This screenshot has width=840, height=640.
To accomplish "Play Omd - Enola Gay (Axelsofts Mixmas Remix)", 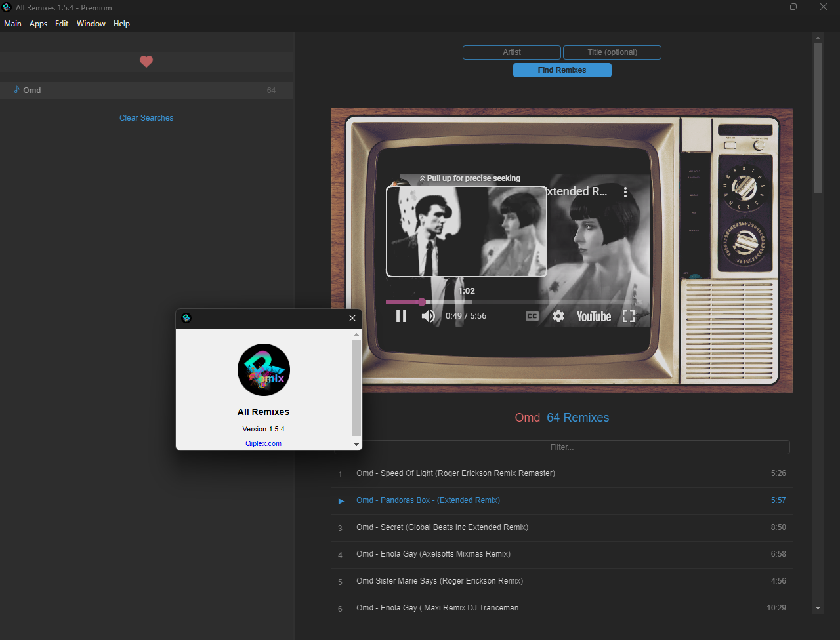I will [562, 554].
